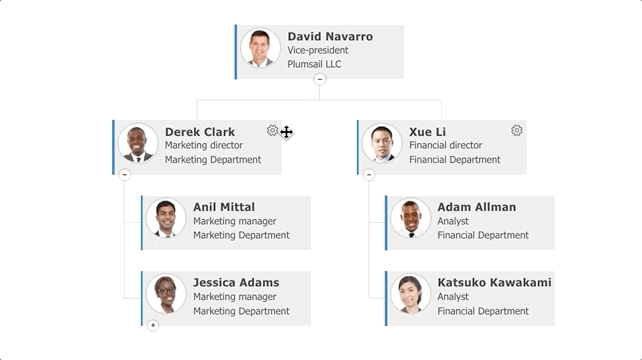Click Derek Clark's profile photo
The height and width of the screenshot is (360, 642).
click(x=138, y=143)
